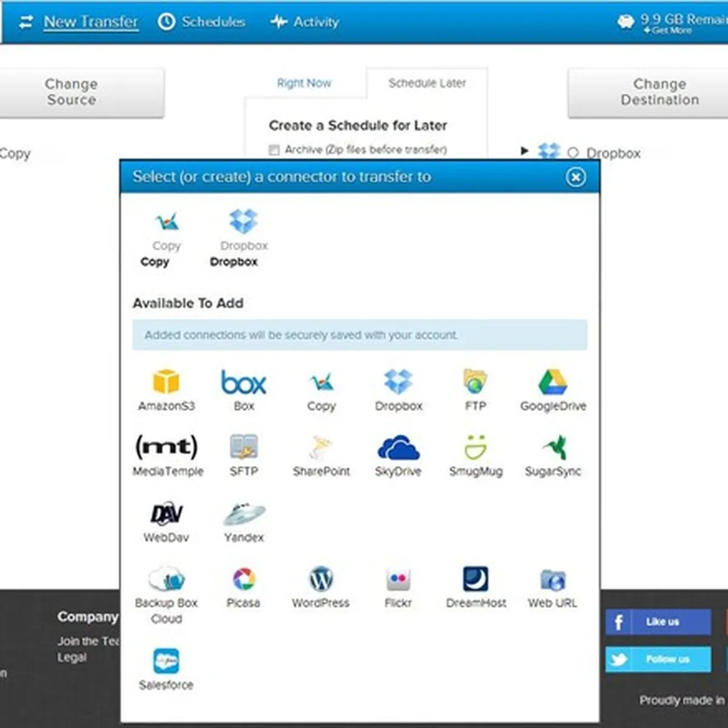Switch to the Schedule Later tab
This screenshot has width=728, height=728.
pos(427,83)
